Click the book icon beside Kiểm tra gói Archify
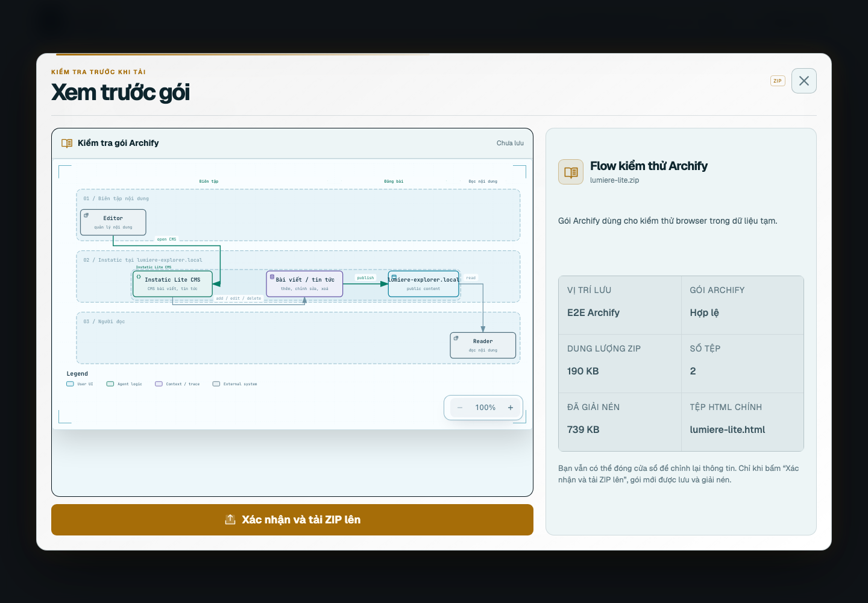868x603 pixels. tap(67, 143)
